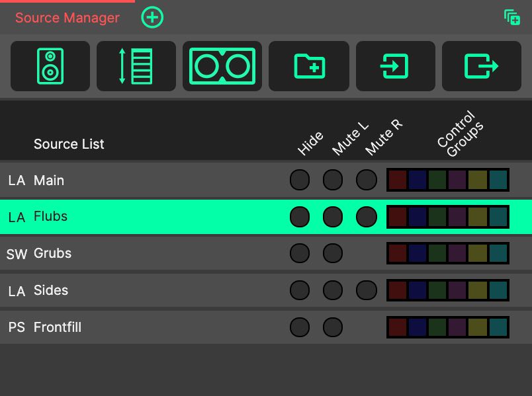532x396 pixels.
Task: Select the Flubs source row name
Action: (x=50, y=216)
